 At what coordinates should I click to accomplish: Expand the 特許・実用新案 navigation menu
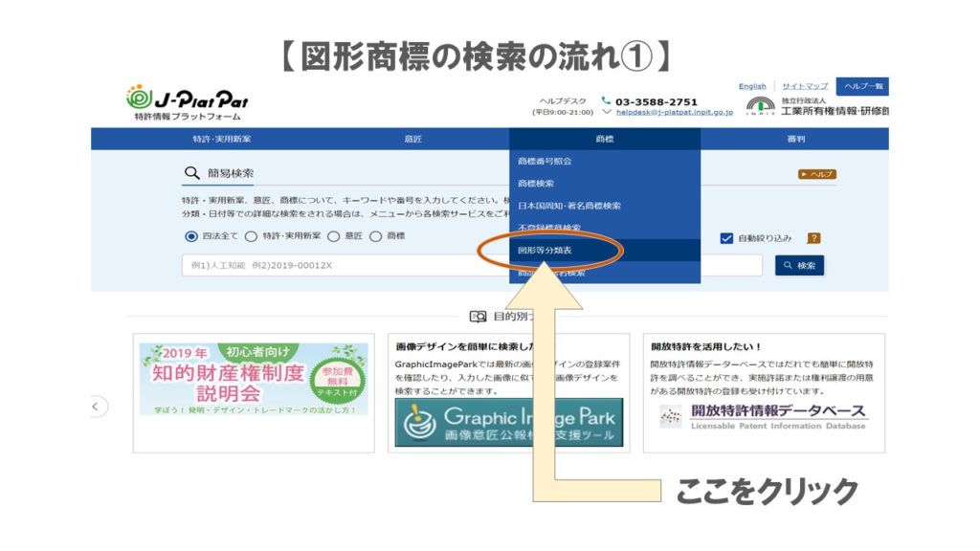click(x=221, y=140)
